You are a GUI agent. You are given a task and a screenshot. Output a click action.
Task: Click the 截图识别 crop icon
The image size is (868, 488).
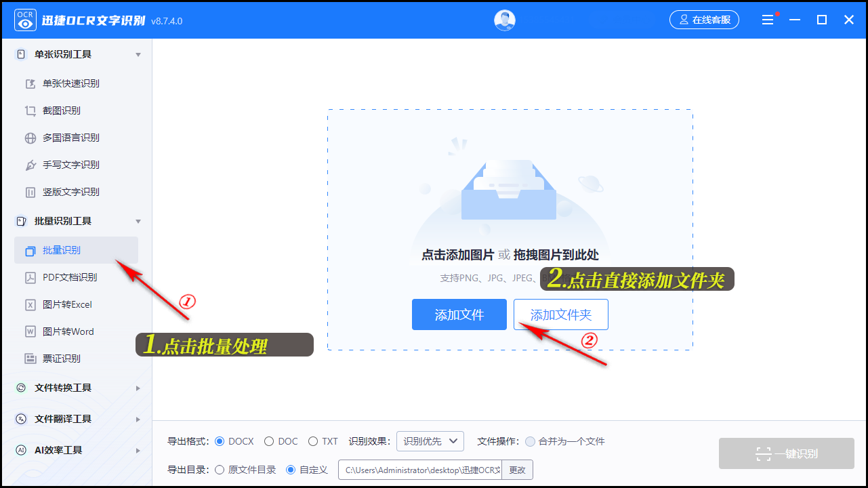tap(30, 110)
